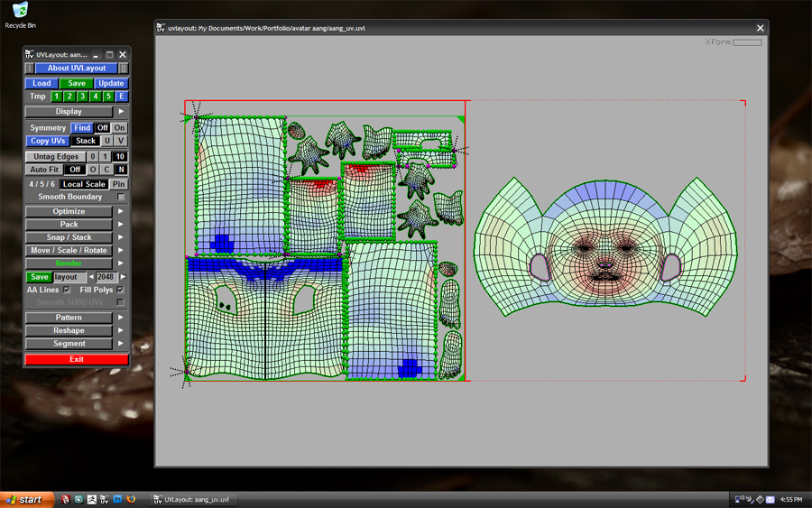Open the Windows start menu
812x508 pixels.
(x=27, y=500)
